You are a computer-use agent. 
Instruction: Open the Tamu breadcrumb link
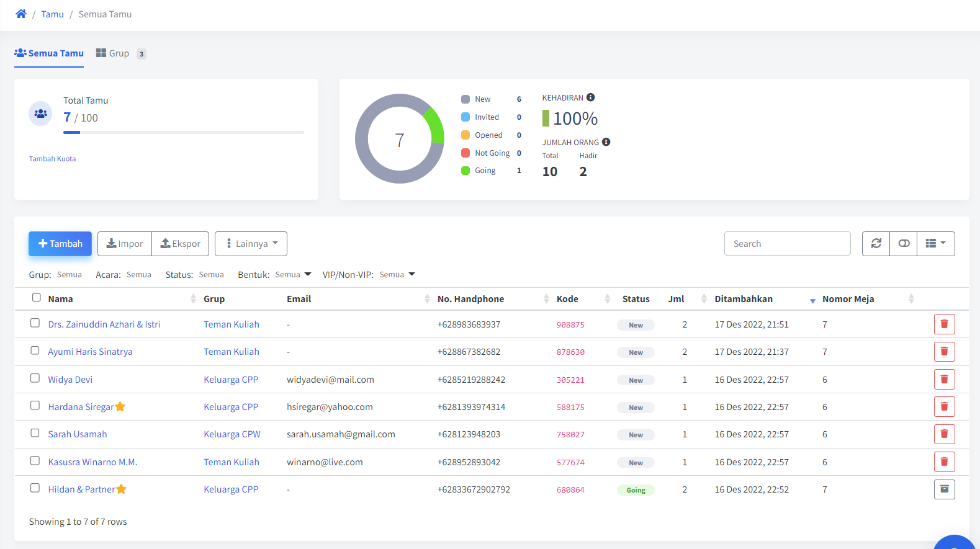(x=53, y=14)
